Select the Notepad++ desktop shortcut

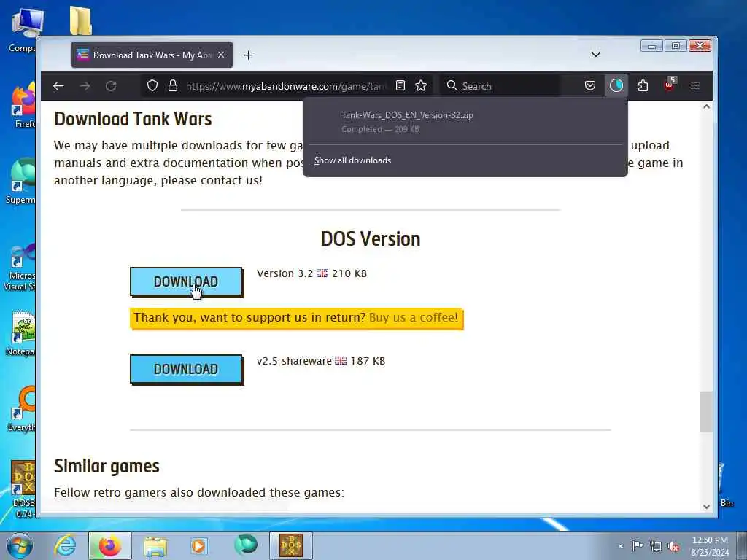pyautogui.click(x=20, y=333)
